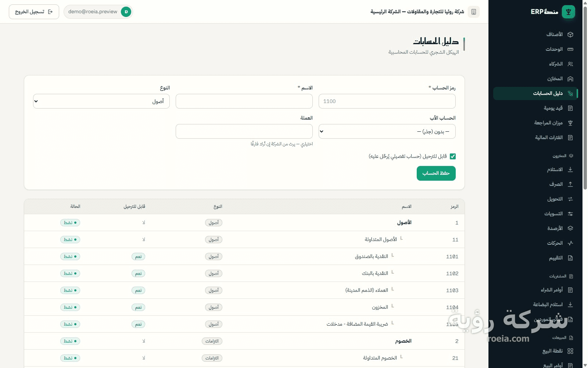Open الوحدات in the sidebar menu
This screenshot has width=588, height=368.
coord(535,49)
